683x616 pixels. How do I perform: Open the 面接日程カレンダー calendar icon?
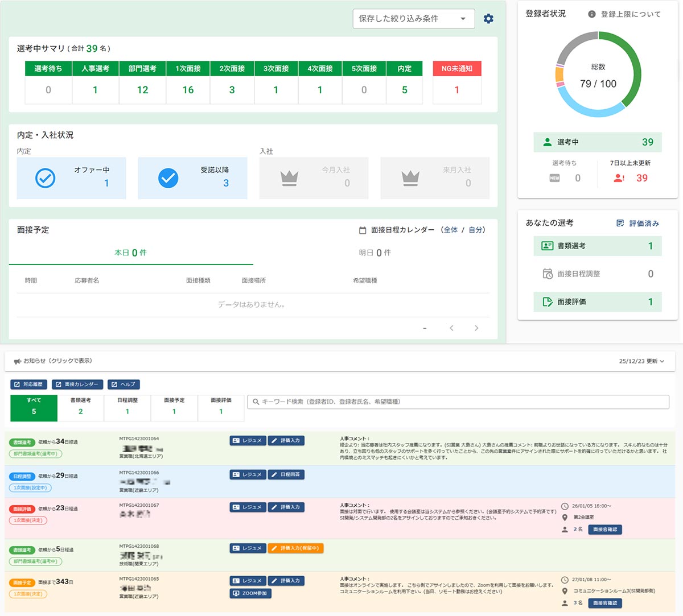[363, 230]
